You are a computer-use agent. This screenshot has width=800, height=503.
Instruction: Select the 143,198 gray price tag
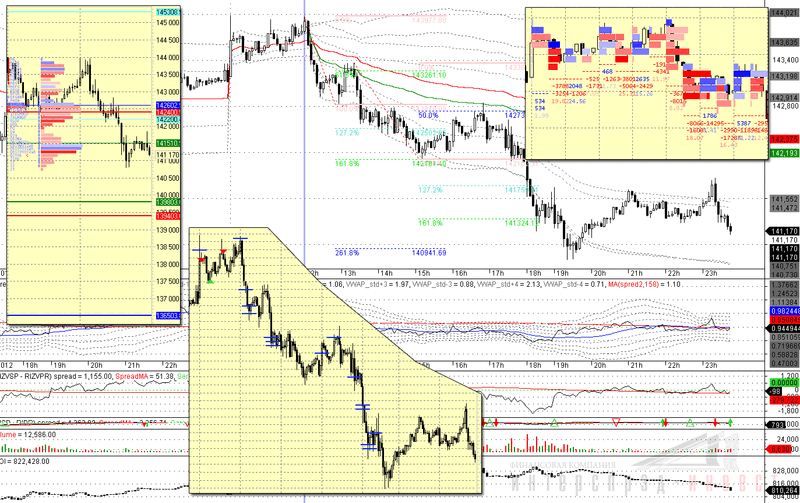click(784, 77)
